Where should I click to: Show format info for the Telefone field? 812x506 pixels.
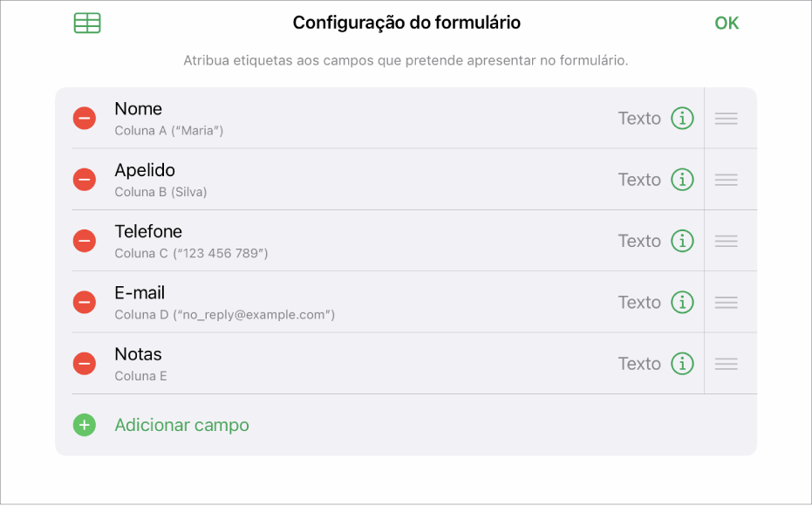click(x=683, y=240)
